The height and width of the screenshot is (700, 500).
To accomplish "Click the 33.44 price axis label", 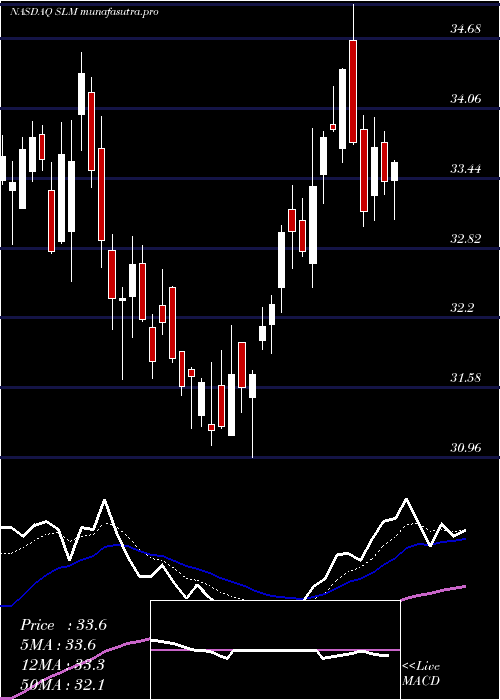I will [x=466, y=169].
